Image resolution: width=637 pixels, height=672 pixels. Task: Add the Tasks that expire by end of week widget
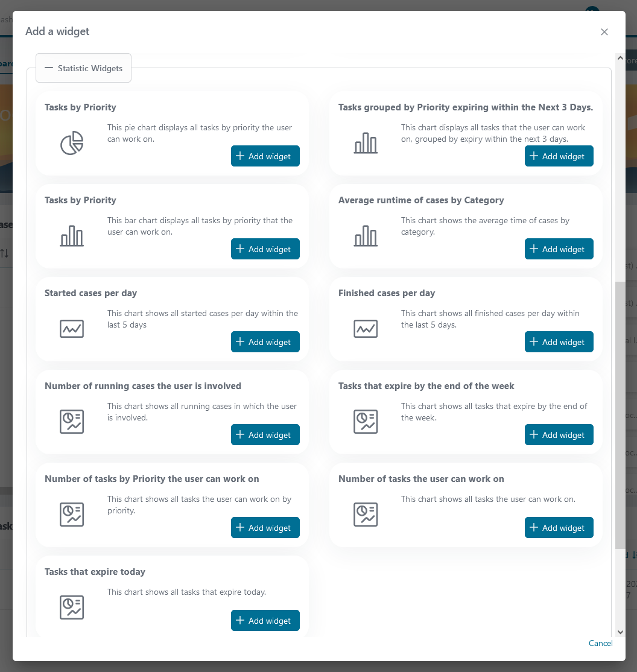[559, 435]
